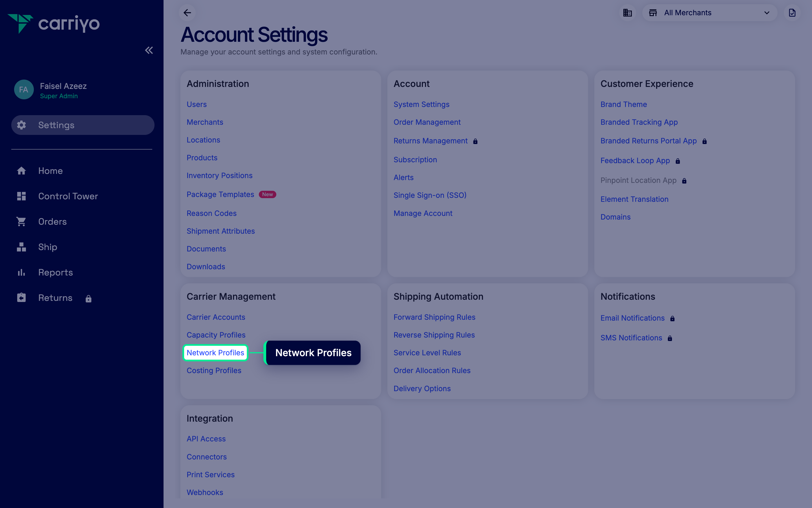Open Manage Account link

(x=423, y=213)
